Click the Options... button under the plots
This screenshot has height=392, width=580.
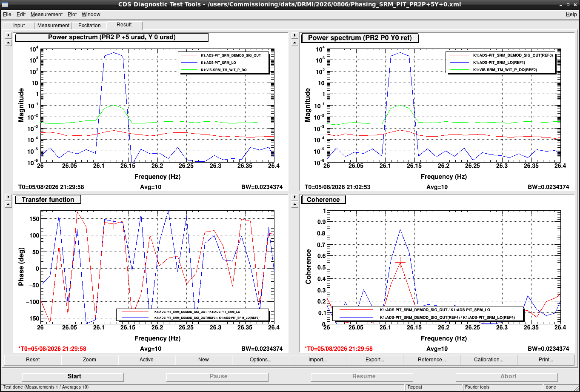point(261,360)
